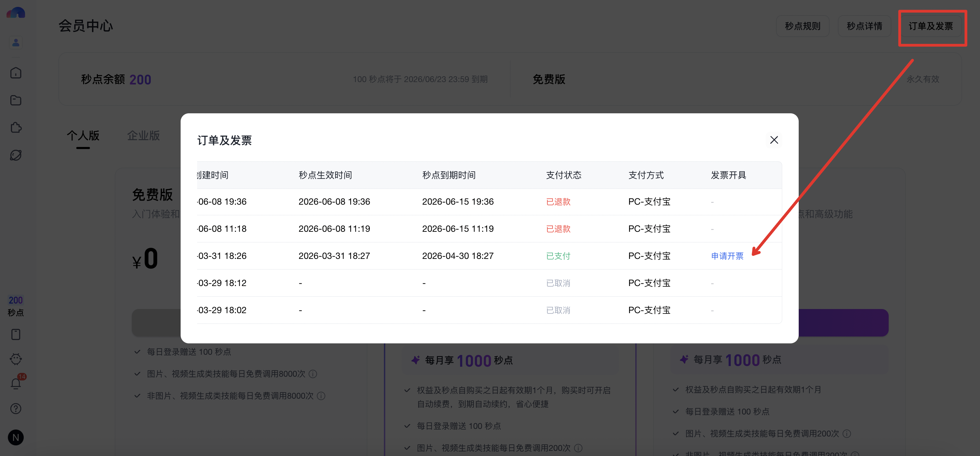
Task: Click the 申请开票 link
Action: pos(727,256)
